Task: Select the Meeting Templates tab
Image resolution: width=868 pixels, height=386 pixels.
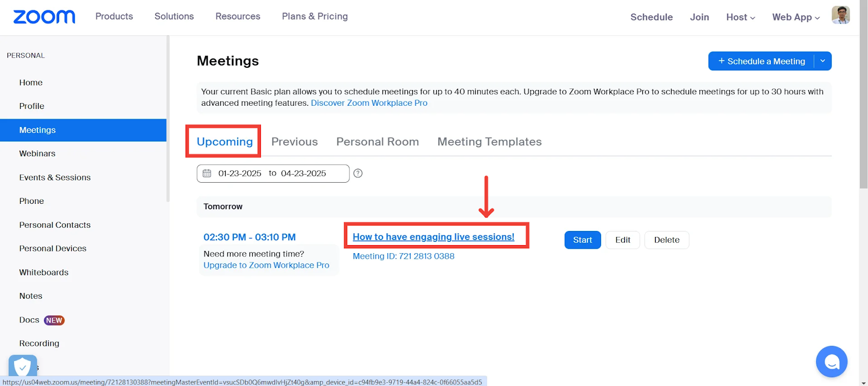Action: tap(489, 141)
